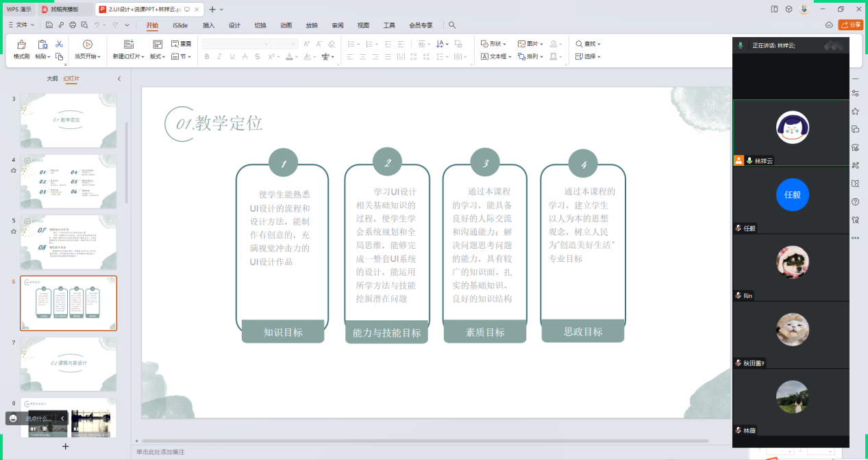Click the save icon in quick access bar
Viewport: 868px width, 460px height.
tap(49, 25)
